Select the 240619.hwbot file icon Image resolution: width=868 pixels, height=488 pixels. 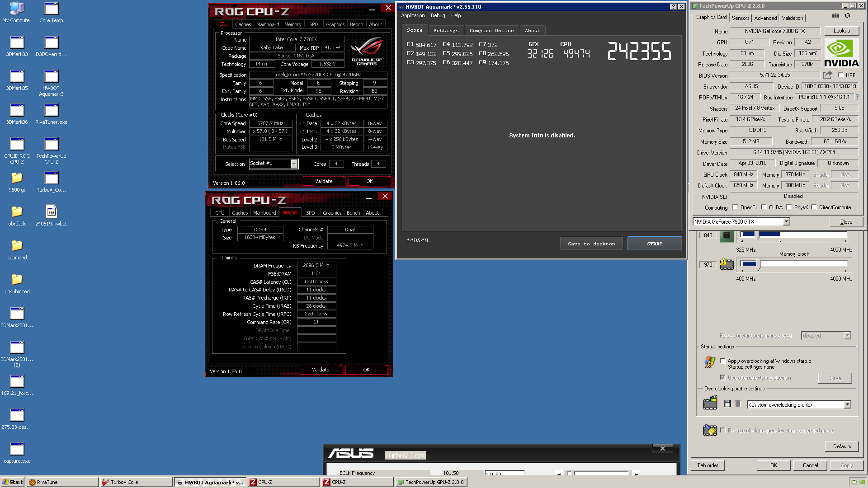(x=51, y=216)
